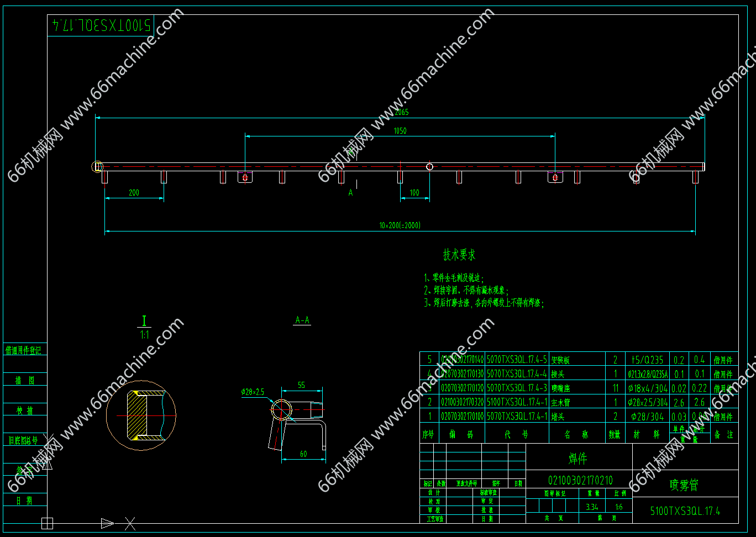
Task: Pick the 100 dimension text
Action: coord(414,193)
